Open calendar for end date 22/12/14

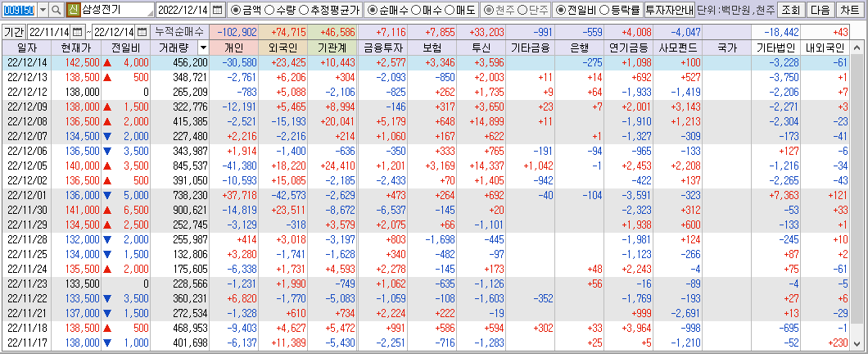[x=142, y=32]
